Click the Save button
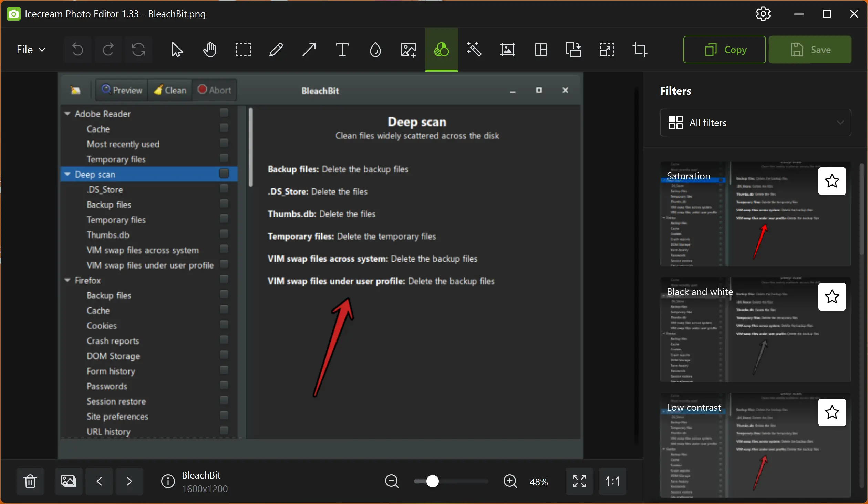The width and height of the screenshot is (868, 504). pyautogui.click(x=810, y=50)
